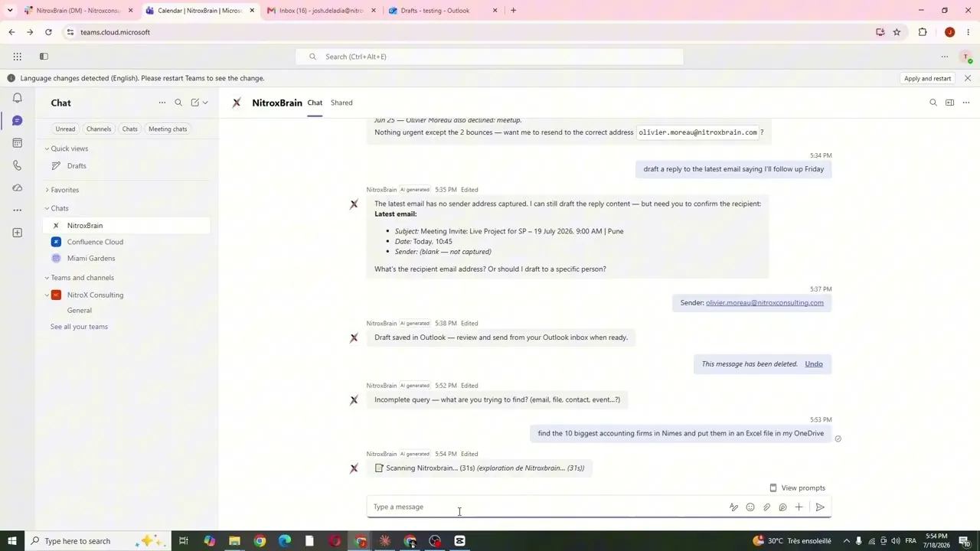Open new chat options dropdown arrow
This screenshot has width=980, height=551.
click(x=205, y=103)
